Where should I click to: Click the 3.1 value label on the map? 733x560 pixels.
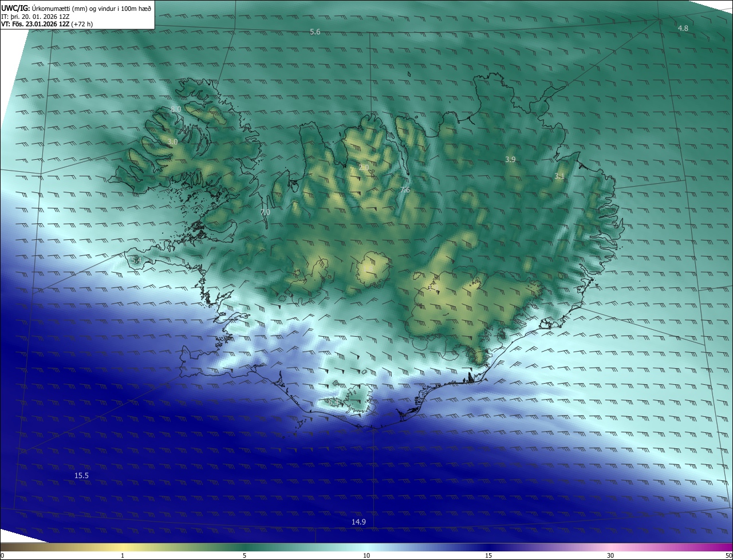pyautogui.click(x=559, y=176)
